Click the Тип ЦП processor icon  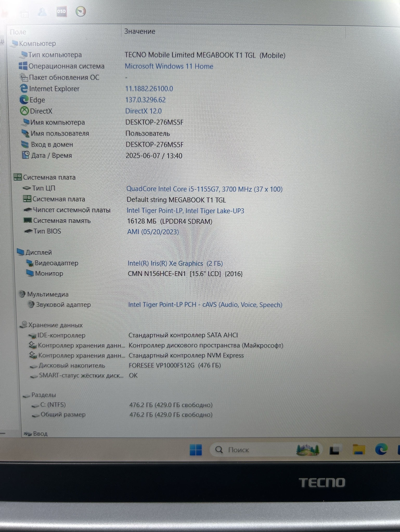pos(27,188)
